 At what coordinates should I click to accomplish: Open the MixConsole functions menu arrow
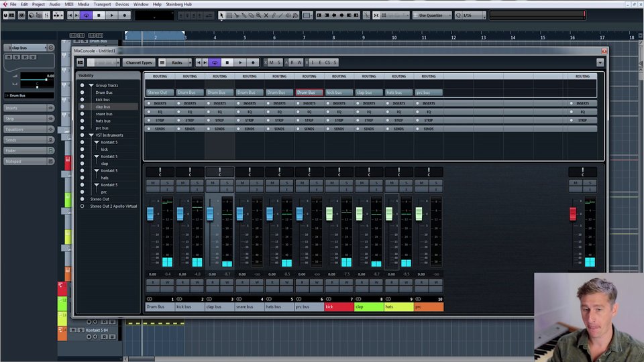coord(600,62)
